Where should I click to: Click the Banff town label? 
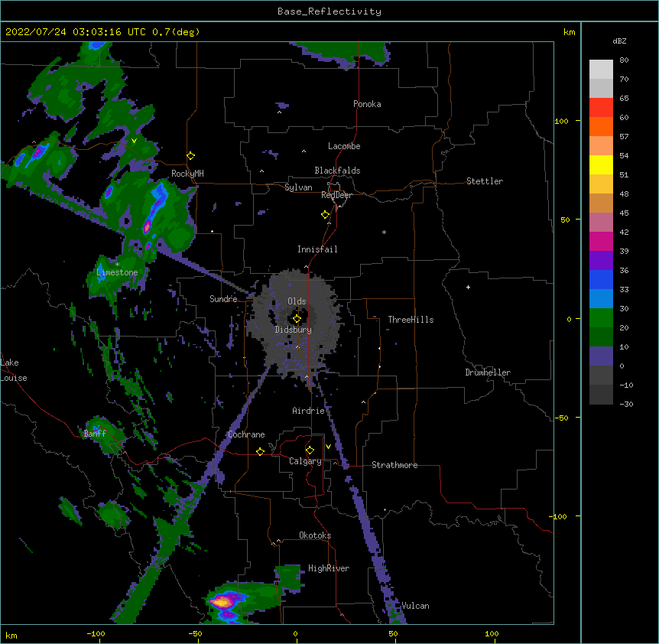click(95, 434)
